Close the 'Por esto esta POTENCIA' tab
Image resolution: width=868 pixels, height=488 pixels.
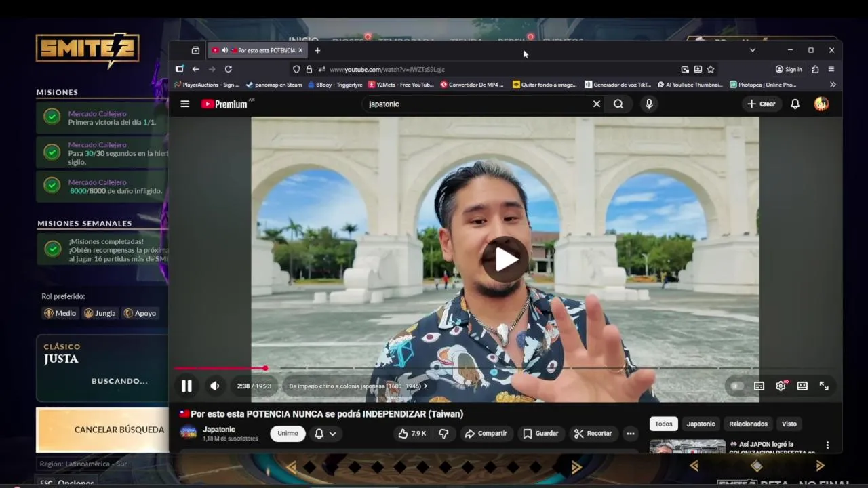[300, 50]
